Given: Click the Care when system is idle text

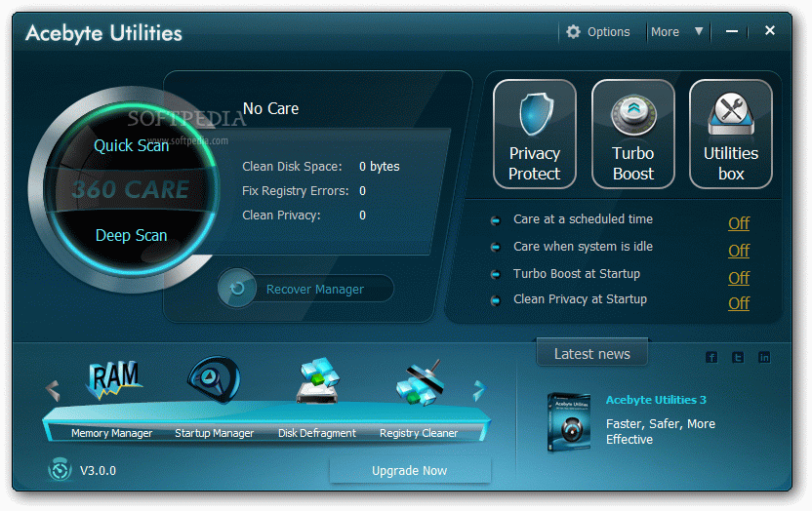Looking at the screenshot, I should click(583, 247).
